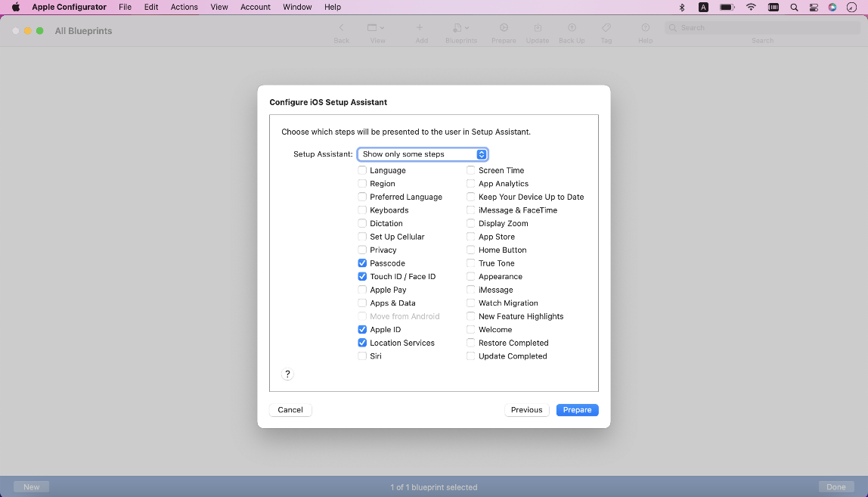Click the Update toolbar icon
The height and width of the screenshot is (497, 868).
pyautogui.click(x=538, y=28)
